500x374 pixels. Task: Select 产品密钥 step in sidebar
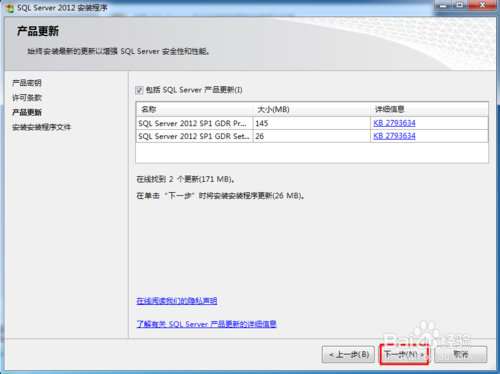27,83
